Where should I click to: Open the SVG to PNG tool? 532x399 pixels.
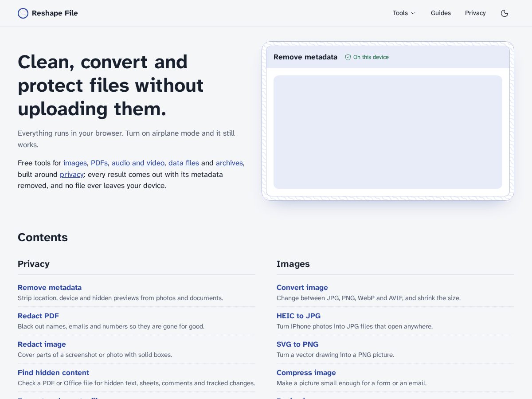(x=297, y=344)
